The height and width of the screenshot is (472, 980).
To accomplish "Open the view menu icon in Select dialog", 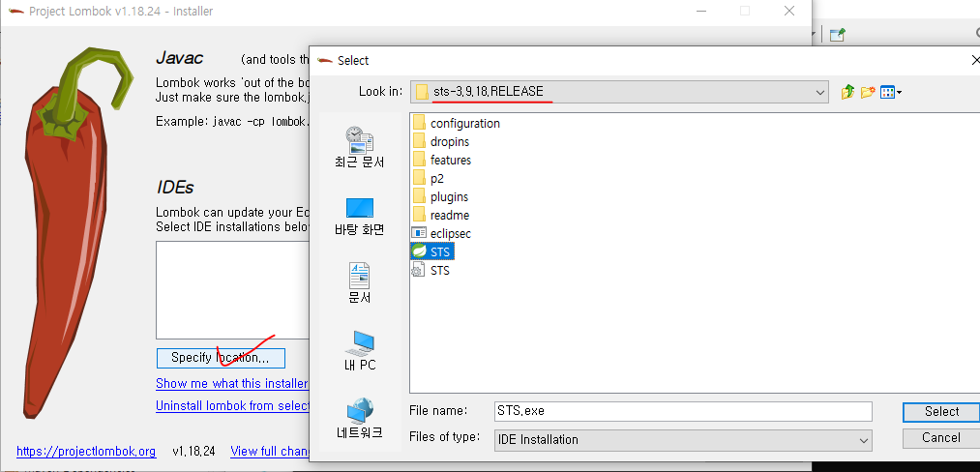I will click(891, 93).
